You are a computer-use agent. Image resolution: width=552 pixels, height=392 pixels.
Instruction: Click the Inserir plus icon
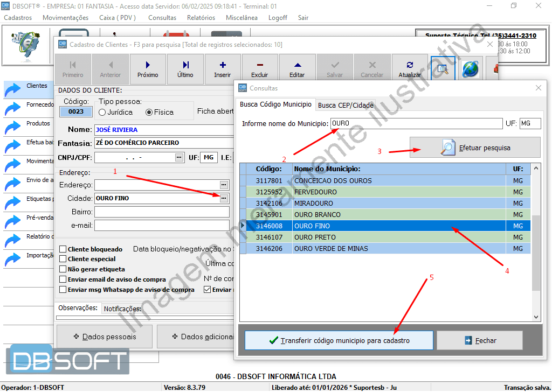click(222, 65)
